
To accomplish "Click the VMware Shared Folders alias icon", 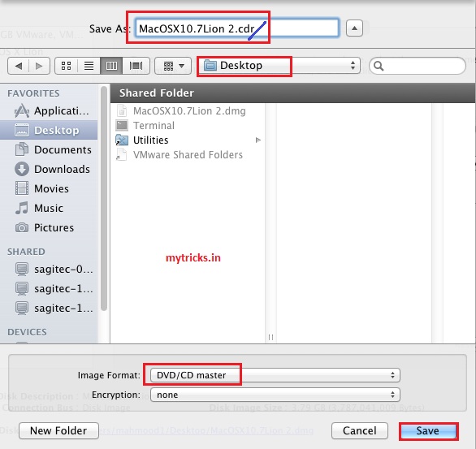I will (121, 155).
